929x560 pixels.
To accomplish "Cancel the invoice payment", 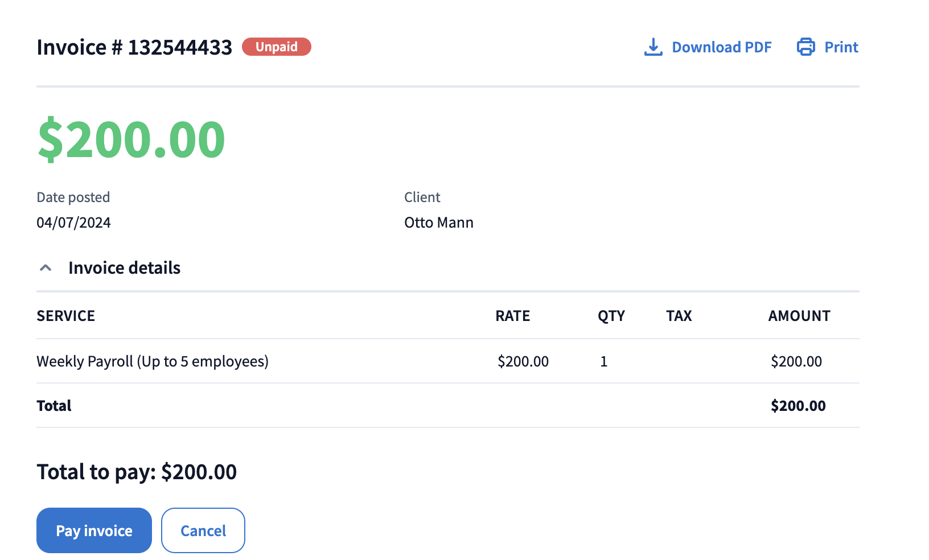I will point(203,530).
